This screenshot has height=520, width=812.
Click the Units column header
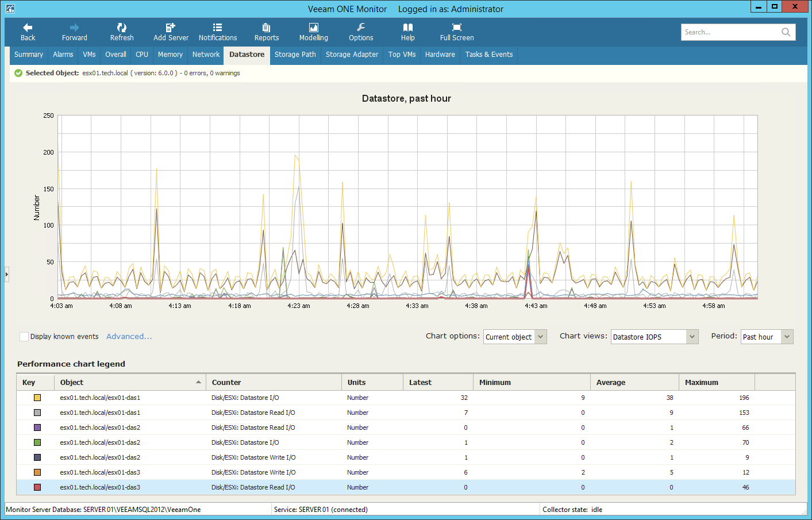tap(372, 382)
